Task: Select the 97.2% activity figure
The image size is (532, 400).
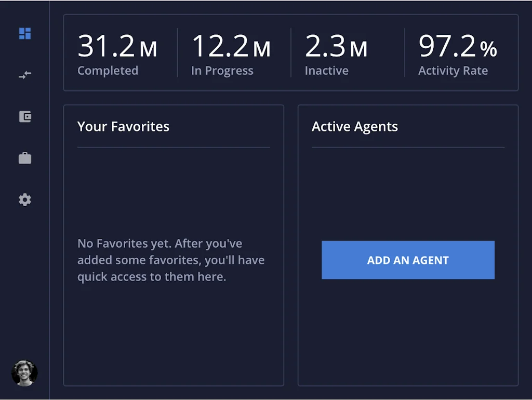Action: (x=458, y=47)
